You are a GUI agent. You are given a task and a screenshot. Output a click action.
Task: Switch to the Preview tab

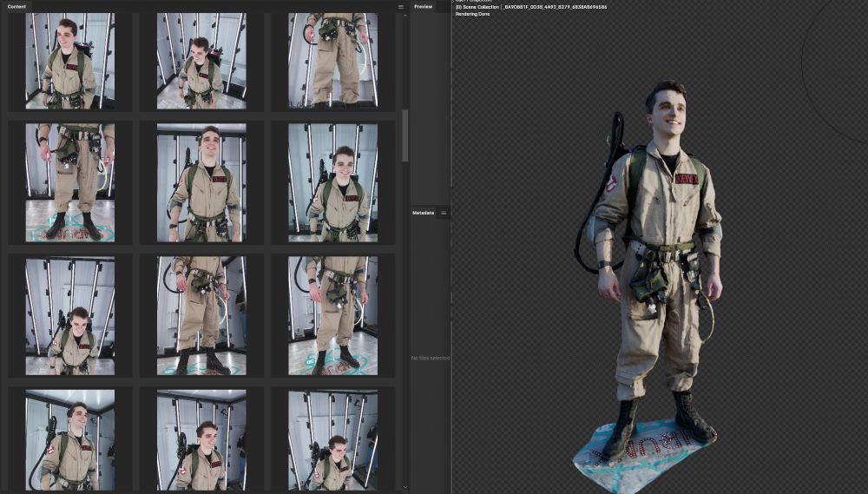[x=423, y=7]
